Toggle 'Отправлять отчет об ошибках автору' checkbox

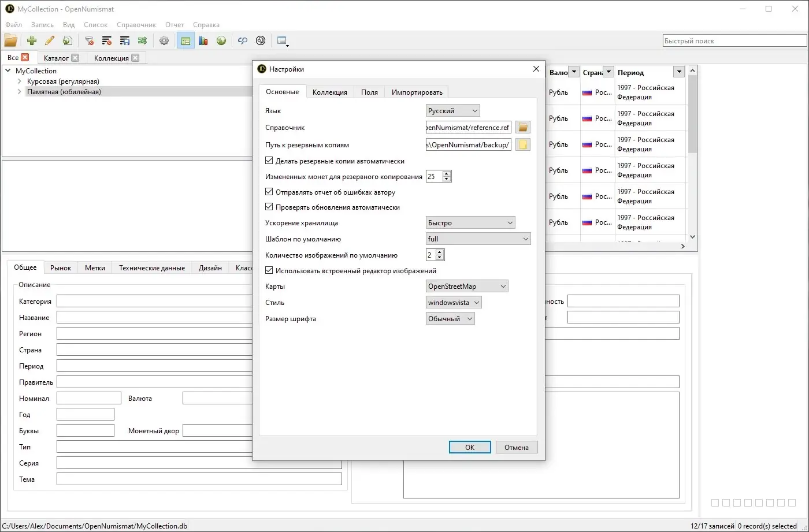pos(269,192)
